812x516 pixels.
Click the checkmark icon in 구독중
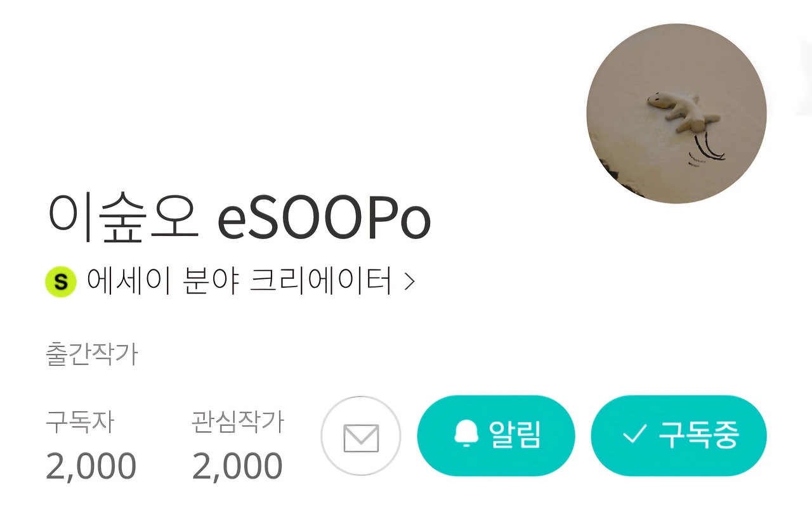[634, 435]
